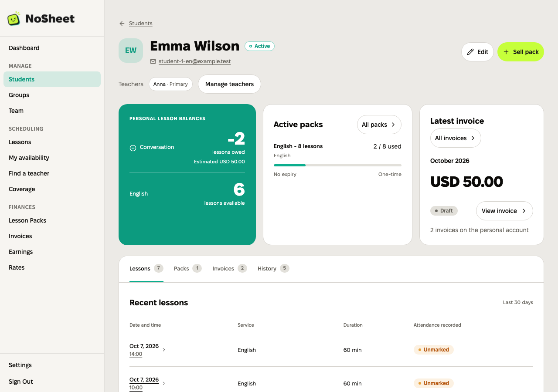Select the Lessons tab
558x392 pixels.
[146, 269]
